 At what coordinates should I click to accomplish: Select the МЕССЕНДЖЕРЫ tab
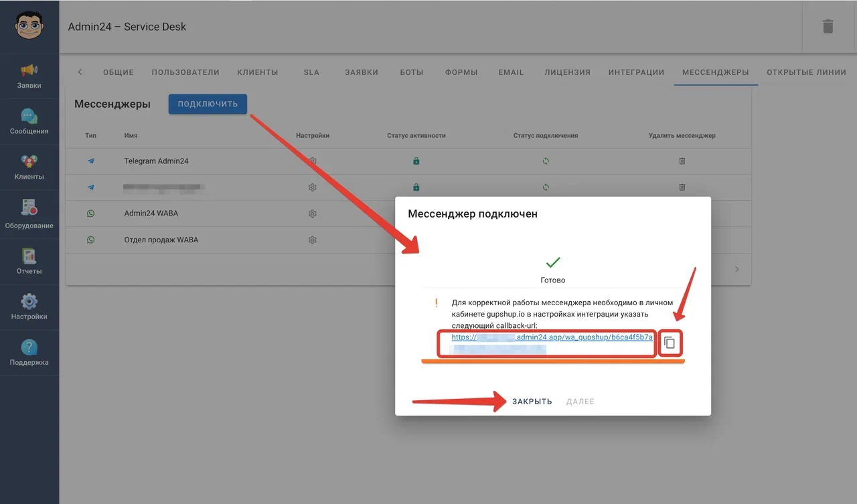tap(716, 72)
